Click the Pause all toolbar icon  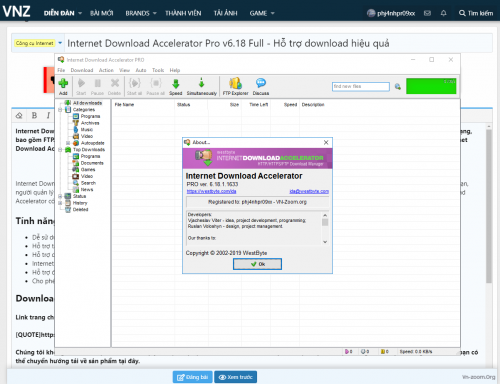click(x=155, y=86)
